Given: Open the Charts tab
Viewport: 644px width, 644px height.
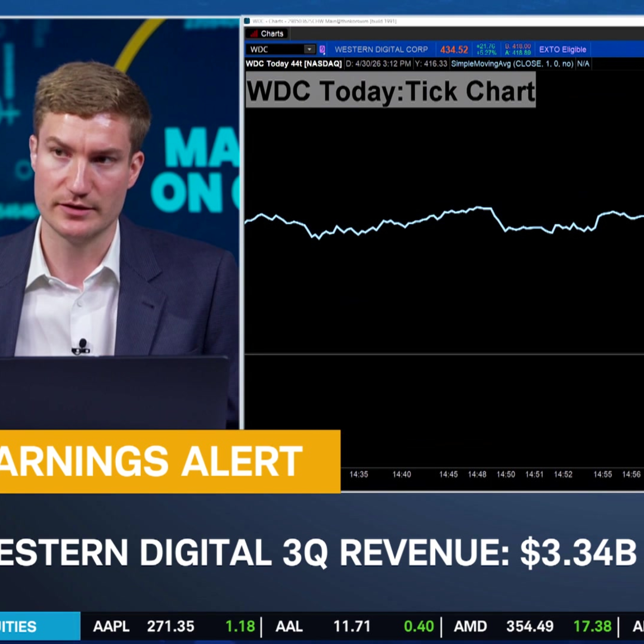Looking at the screenshot, I should (267, 34).
